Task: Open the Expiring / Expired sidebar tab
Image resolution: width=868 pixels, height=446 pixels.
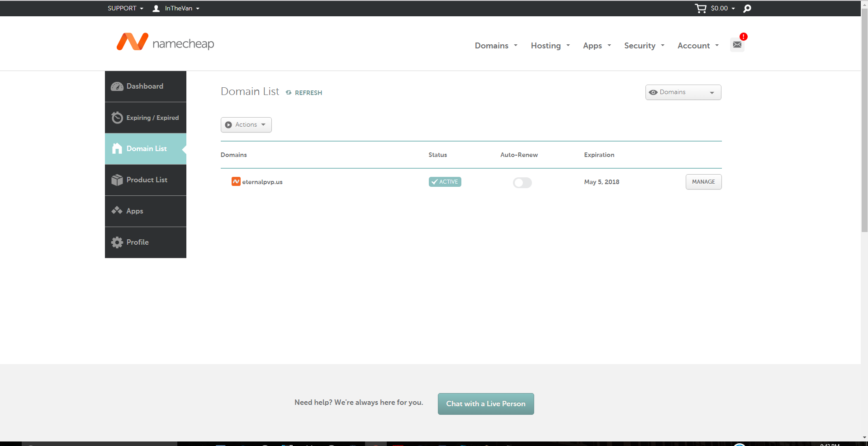Action: [x=146, y=118]
